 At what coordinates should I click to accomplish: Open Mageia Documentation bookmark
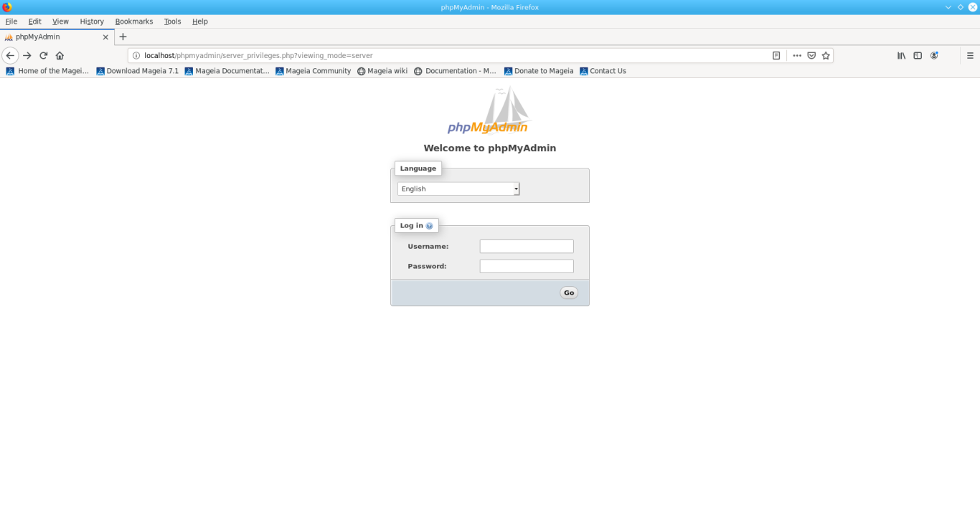(227, 71)
